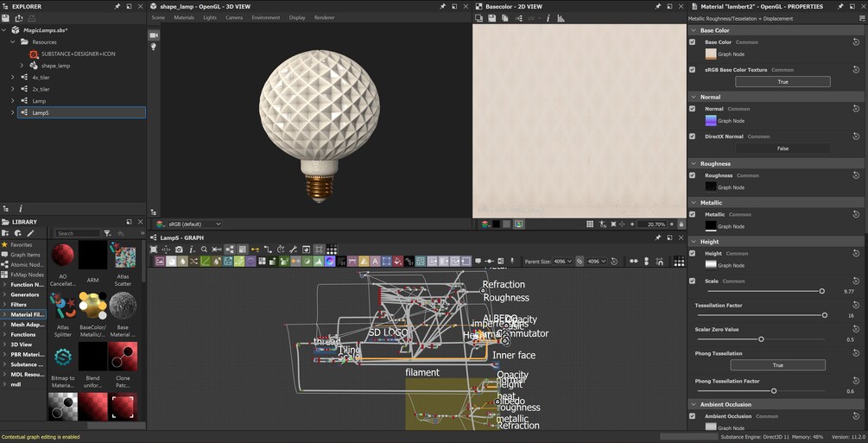Collapse the Resources folder
The height and width of the screenshot is (443, 868).
(x=13, y=42)
